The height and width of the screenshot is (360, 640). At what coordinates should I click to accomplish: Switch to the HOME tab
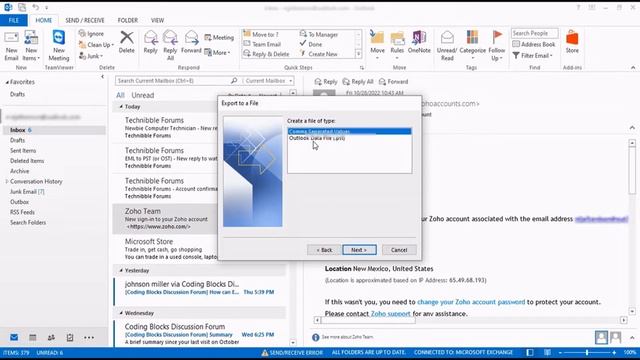44,20
